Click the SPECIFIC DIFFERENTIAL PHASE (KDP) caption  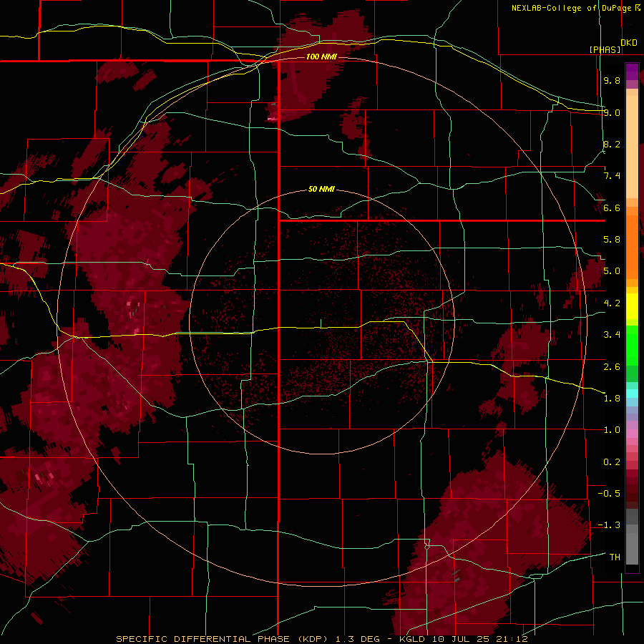223,639
